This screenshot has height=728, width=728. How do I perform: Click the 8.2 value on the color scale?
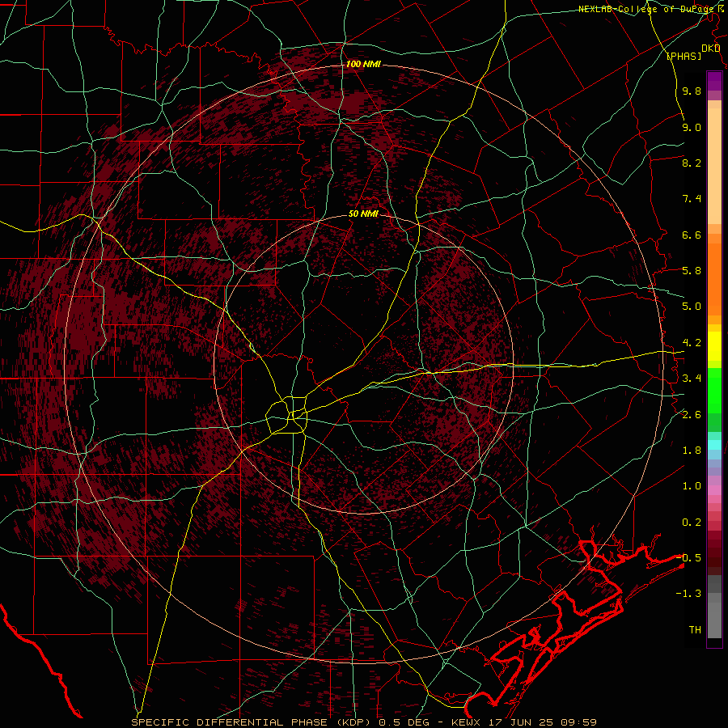692,163
